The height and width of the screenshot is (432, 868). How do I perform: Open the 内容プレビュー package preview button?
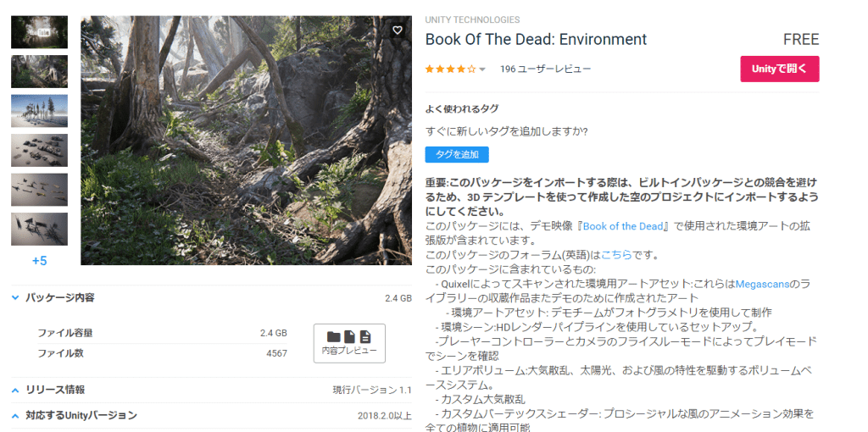tap(349, 343)
